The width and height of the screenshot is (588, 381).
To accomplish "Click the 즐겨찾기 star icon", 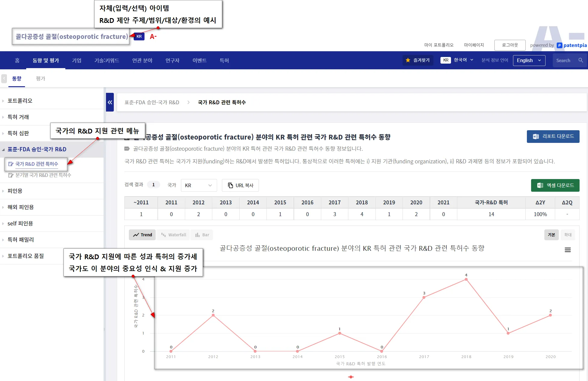I will pos(408,60).
